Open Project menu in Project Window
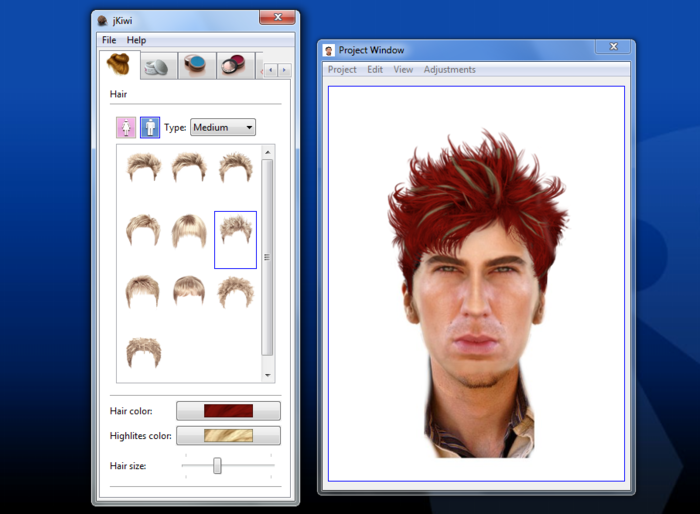This screenshot has width=700, height=514. point(342,70)
